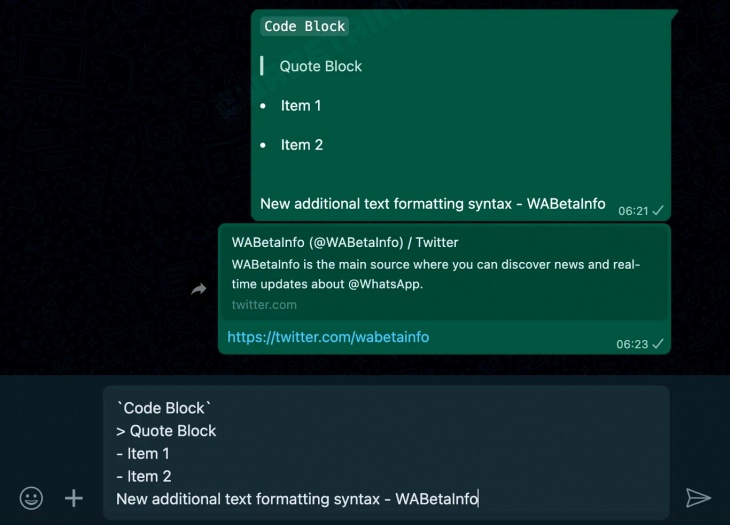Click the link preview description text

tap(436, 274)
